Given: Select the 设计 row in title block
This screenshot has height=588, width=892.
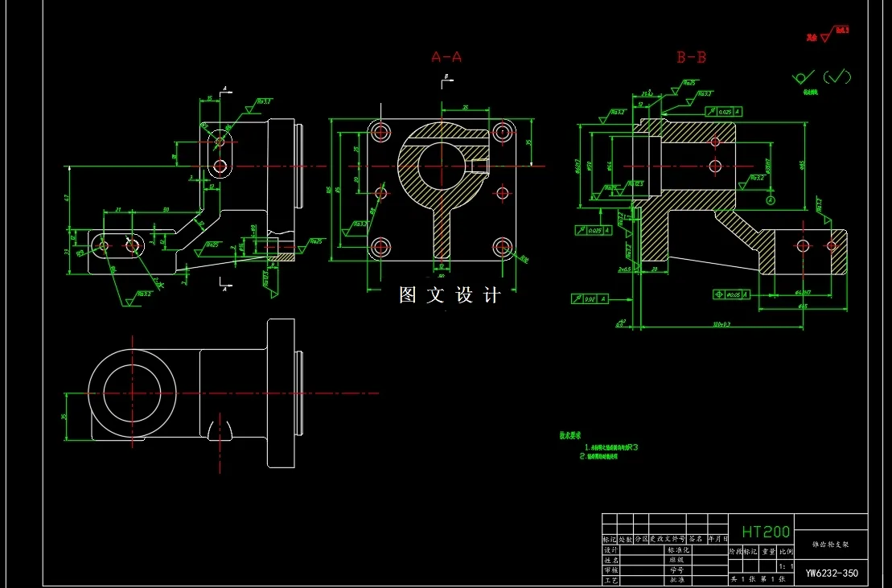Looking at the screenshot, I should click(612, 549).
